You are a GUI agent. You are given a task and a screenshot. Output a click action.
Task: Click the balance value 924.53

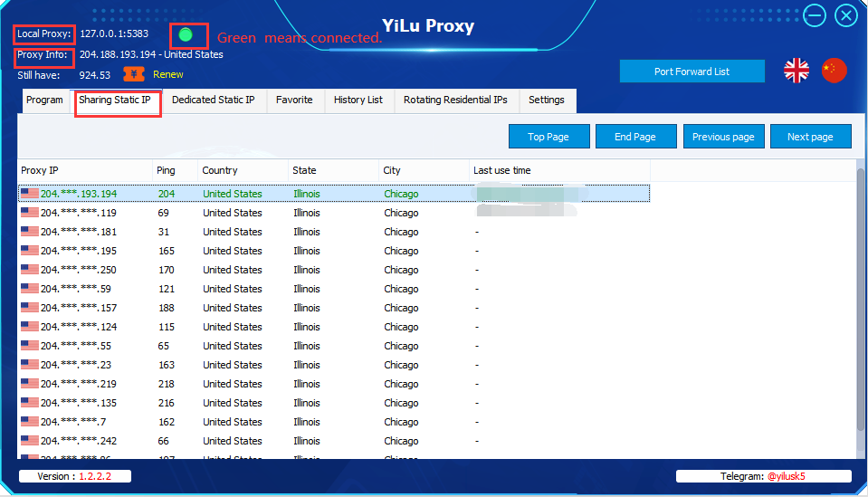pos(95,75)
